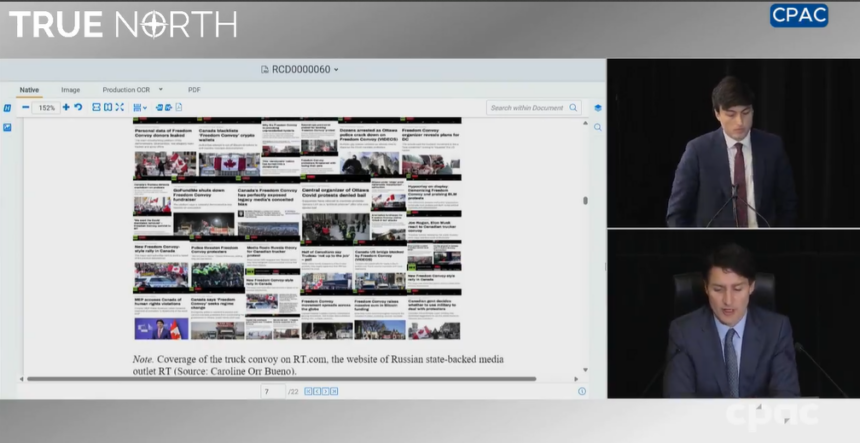Switch to the PDF tab

pos(194,90)
